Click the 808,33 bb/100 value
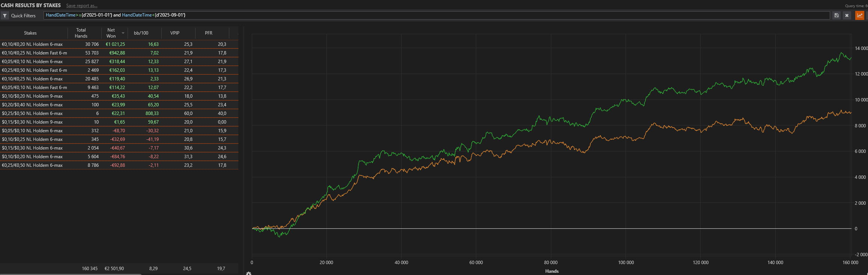868x275 pixels. pyautogui.click(x=152, y=113)
